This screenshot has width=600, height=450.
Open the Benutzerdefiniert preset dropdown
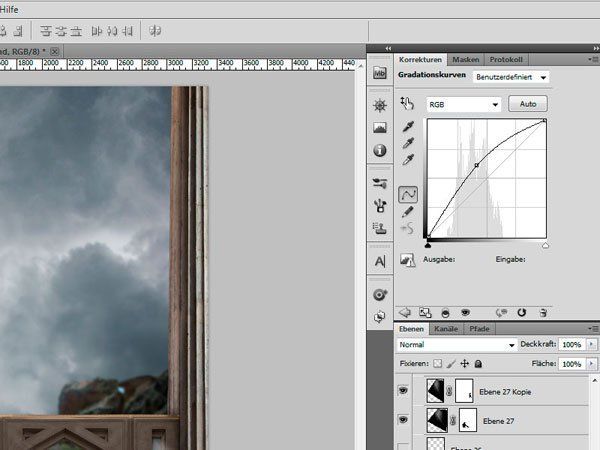pos(511,77)
